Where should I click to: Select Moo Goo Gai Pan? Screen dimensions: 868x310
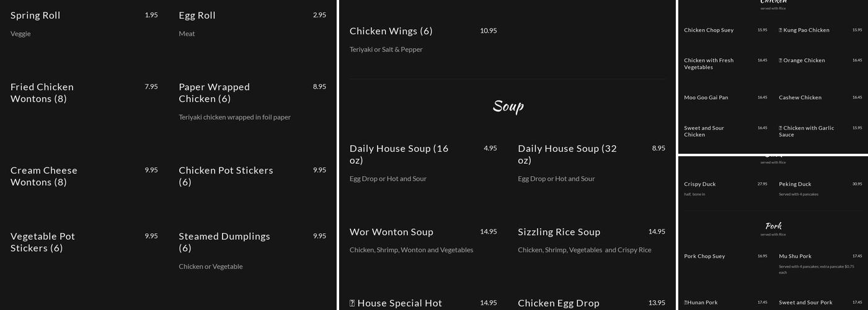(706, 97)
